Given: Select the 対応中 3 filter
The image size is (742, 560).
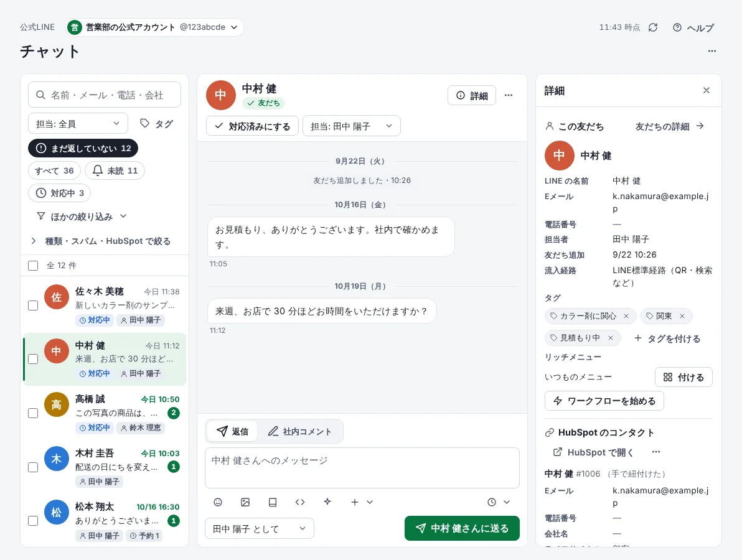Looking at the screenshot, I should click(x=60, y=193).
